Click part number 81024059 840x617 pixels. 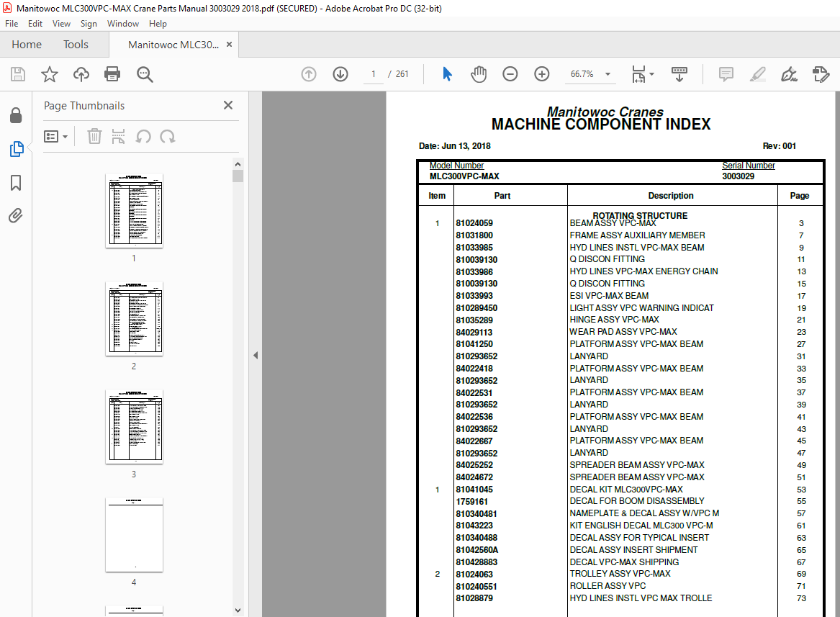[x=474, y=223]
